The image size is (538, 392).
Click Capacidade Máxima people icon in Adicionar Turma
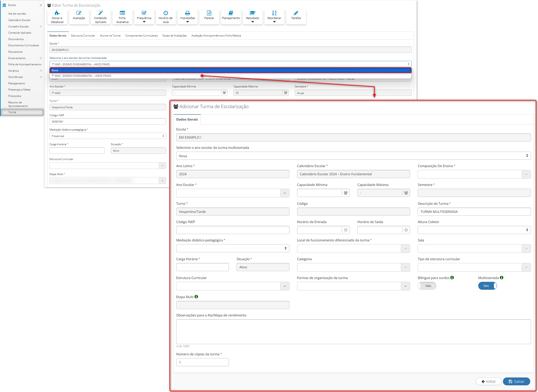click(x=406, y=193)
